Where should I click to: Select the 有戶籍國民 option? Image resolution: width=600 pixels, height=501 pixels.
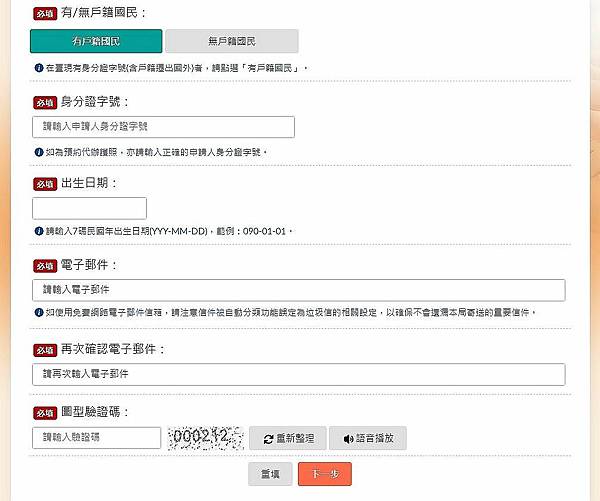(x=96, y=41)
